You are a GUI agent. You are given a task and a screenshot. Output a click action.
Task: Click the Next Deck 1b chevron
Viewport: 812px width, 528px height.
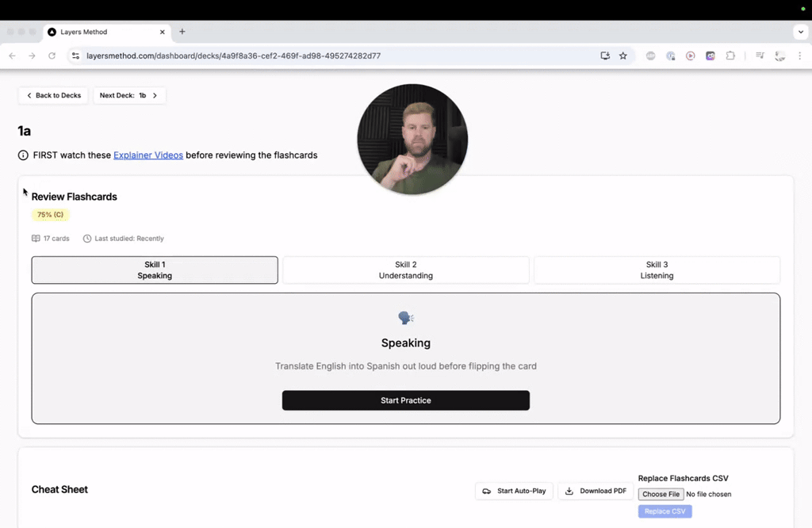point(155,95)
